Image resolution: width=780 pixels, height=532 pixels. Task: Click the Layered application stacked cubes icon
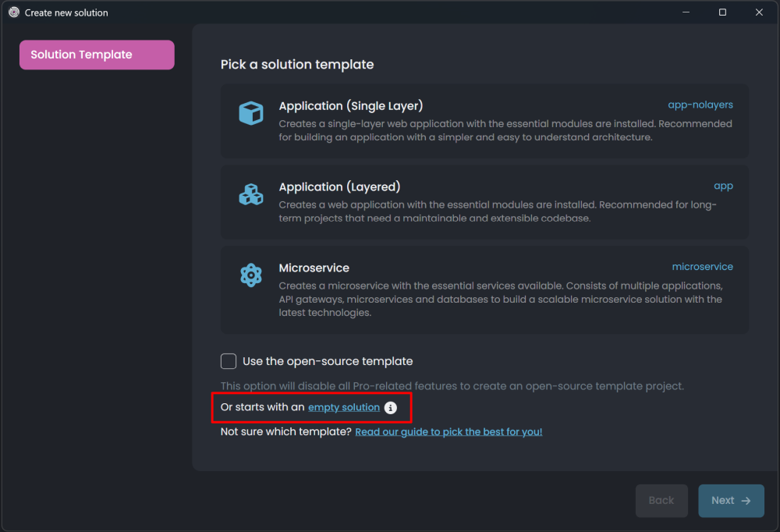pyautogui.click(x=250, y=194)
